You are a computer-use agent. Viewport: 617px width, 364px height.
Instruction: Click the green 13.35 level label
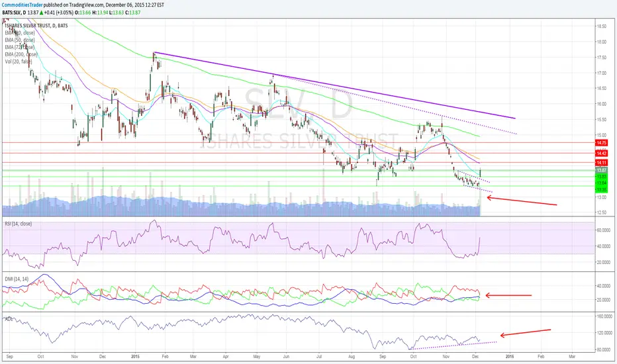602,190
